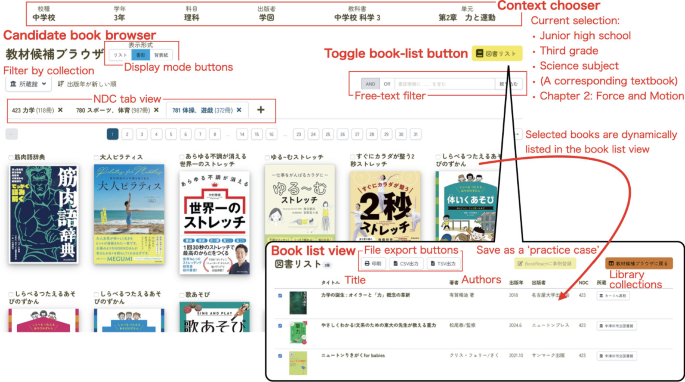Close the 781 体操、遊戯 tab with X
Image resolution: width=685 pixels, height=382 pixels.
[239, 110]
